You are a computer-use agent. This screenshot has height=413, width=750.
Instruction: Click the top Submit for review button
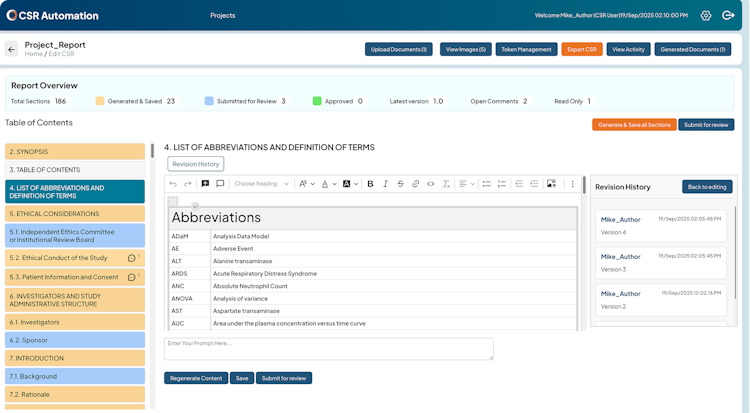tap(706, 125)
